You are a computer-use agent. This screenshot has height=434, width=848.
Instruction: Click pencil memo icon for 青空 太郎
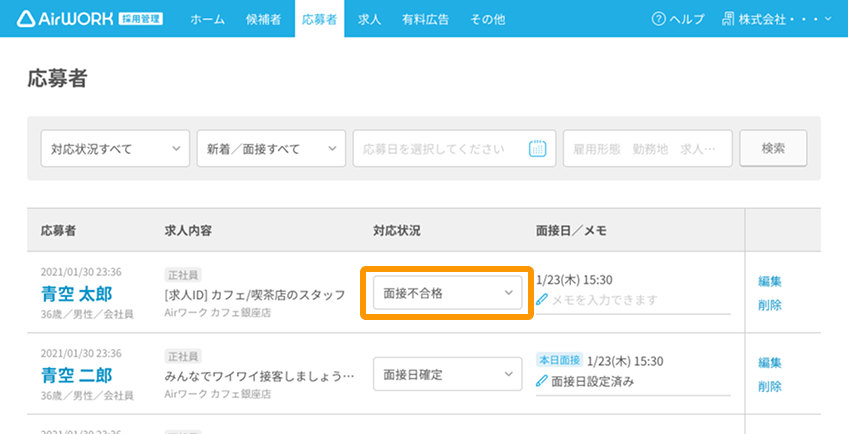[542, 299]
